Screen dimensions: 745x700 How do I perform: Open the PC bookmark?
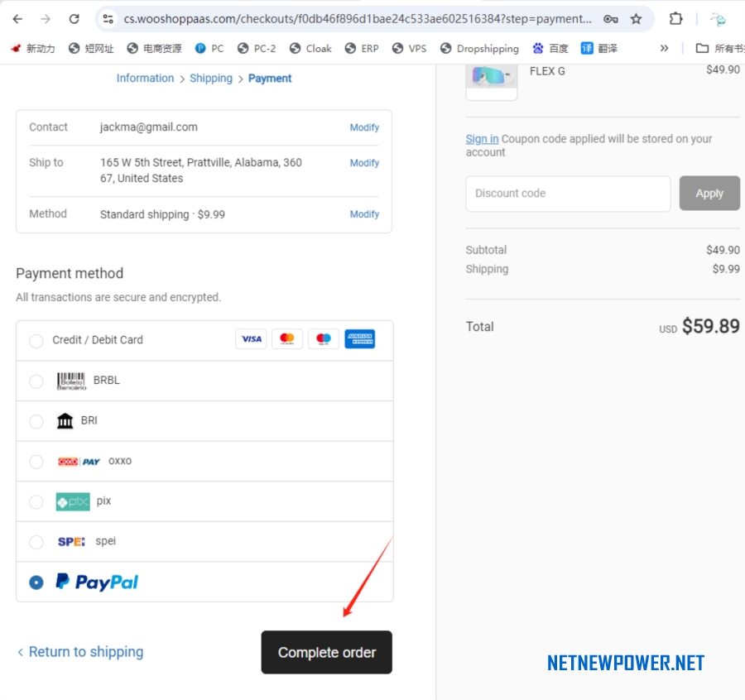pos(209,49)
